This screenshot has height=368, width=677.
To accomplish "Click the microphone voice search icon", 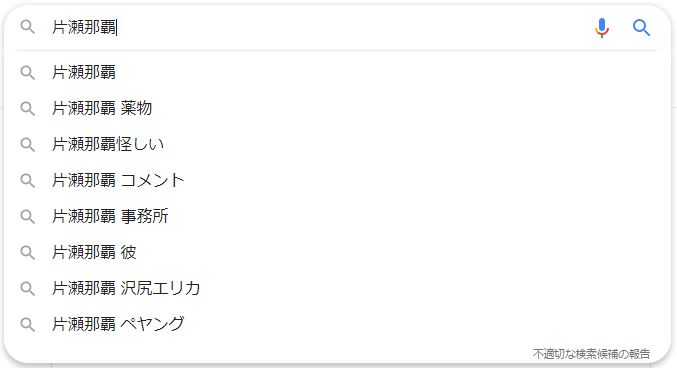I will (x=602, y=28).
